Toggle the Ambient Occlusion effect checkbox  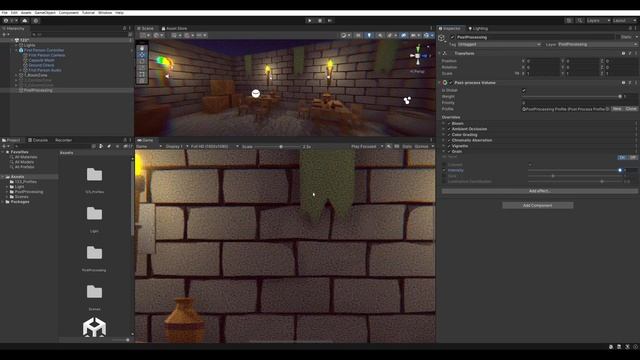(449, 129)
